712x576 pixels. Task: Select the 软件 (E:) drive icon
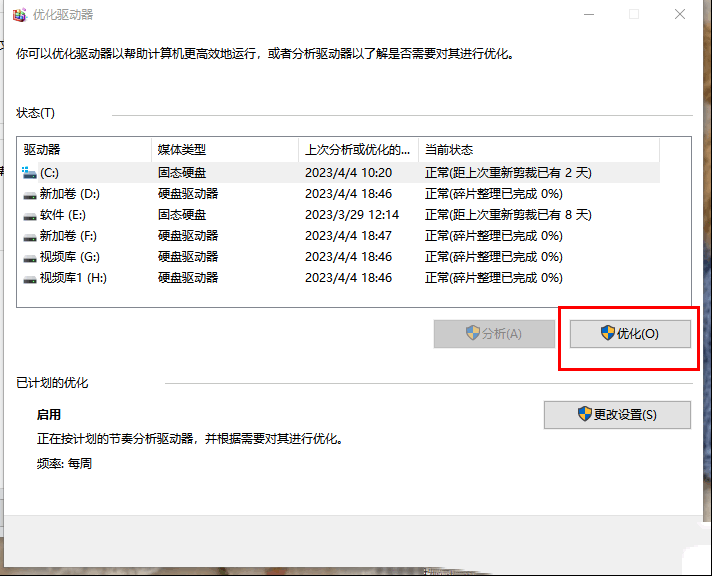(30, 215)
